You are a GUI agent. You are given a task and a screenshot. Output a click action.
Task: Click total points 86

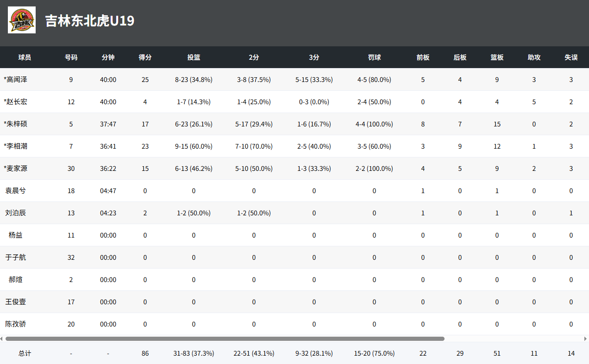(x=145, y=353)
